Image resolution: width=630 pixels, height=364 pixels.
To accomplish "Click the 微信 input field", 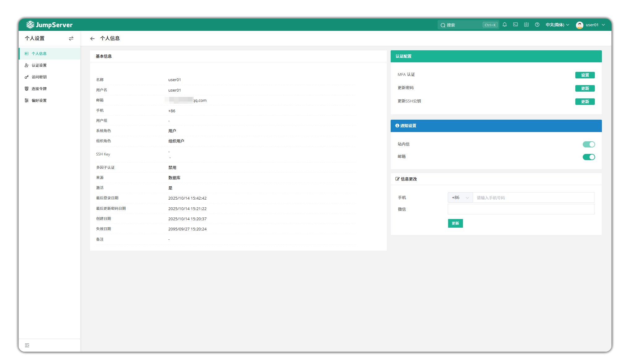I will [x=521, y=209].
